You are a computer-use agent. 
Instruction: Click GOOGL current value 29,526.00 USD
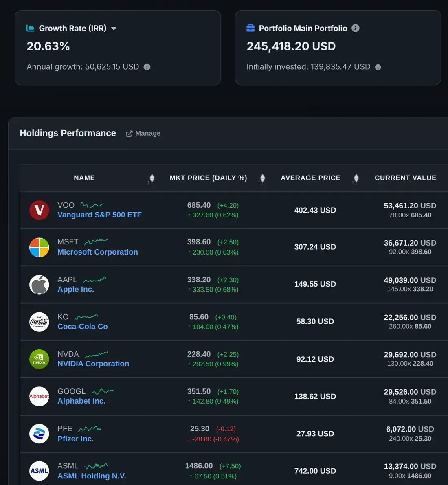[410, 392]
